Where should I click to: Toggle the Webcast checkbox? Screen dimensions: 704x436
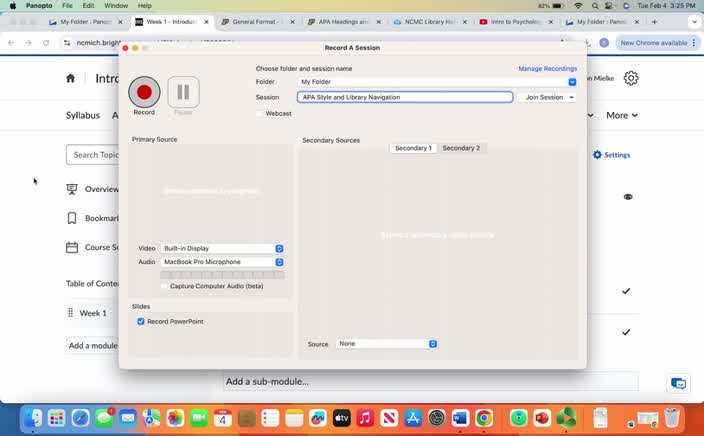259,114
